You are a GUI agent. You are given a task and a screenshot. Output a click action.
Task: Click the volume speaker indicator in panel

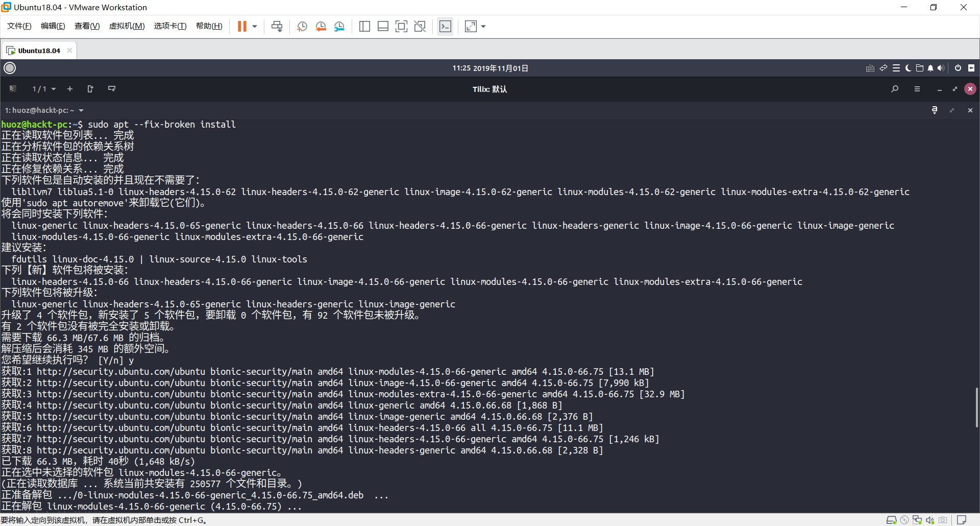coord(941,68)
